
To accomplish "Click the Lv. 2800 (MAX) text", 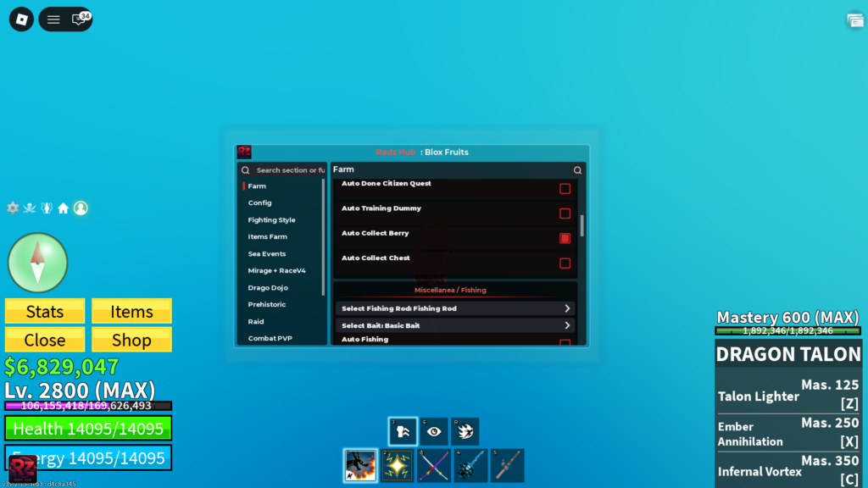I will 81,391.
